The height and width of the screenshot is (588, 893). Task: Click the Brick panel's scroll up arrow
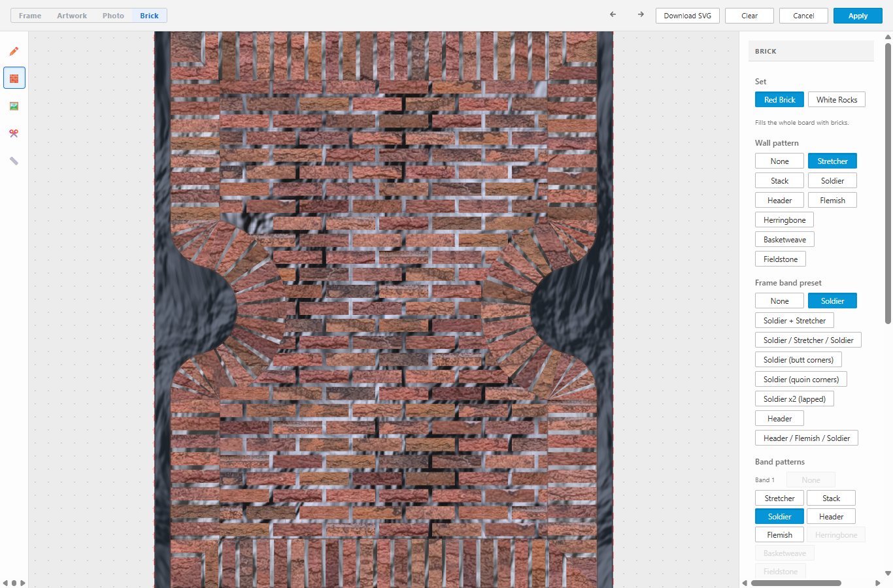click(888, 38)
